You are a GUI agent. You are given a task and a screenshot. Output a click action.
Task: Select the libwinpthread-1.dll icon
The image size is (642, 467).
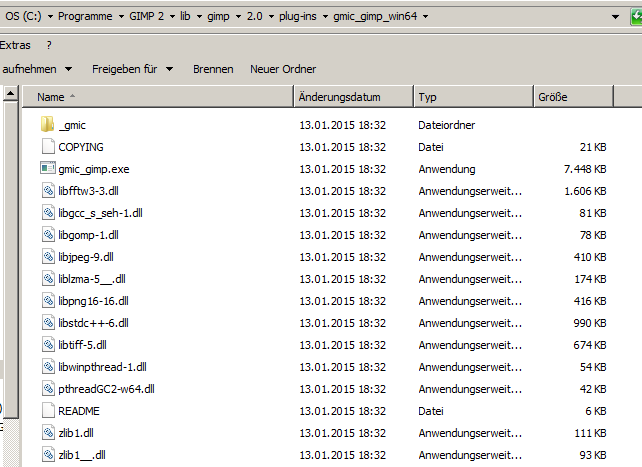[x=48, y=367]
